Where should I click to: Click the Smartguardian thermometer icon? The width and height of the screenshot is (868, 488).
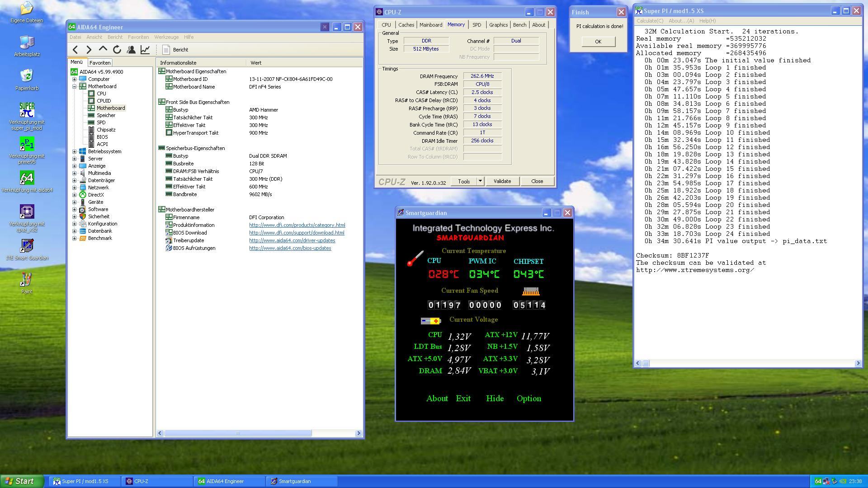(415, 258)
